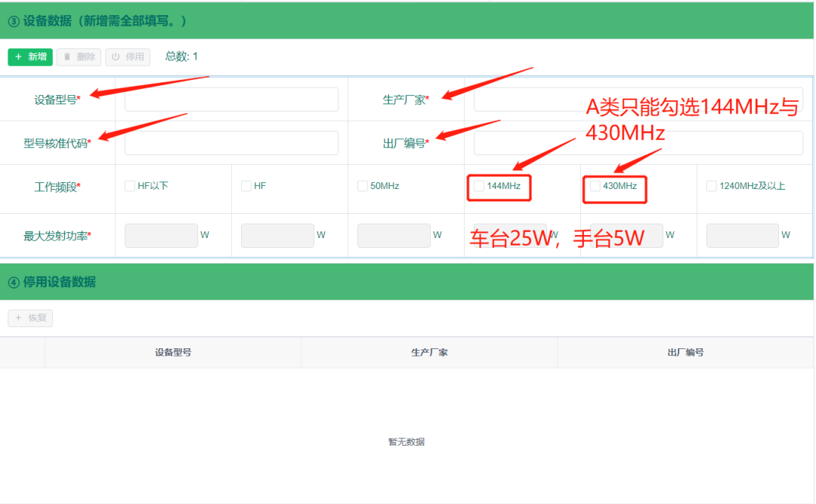Tick the 50MHz checkbox
Image resolution: width=816 pixels, height=504 pixels.
point(363,186)
